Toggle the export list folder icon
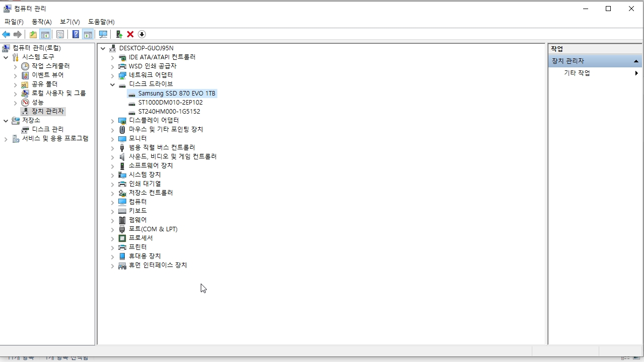 (33, 34)
